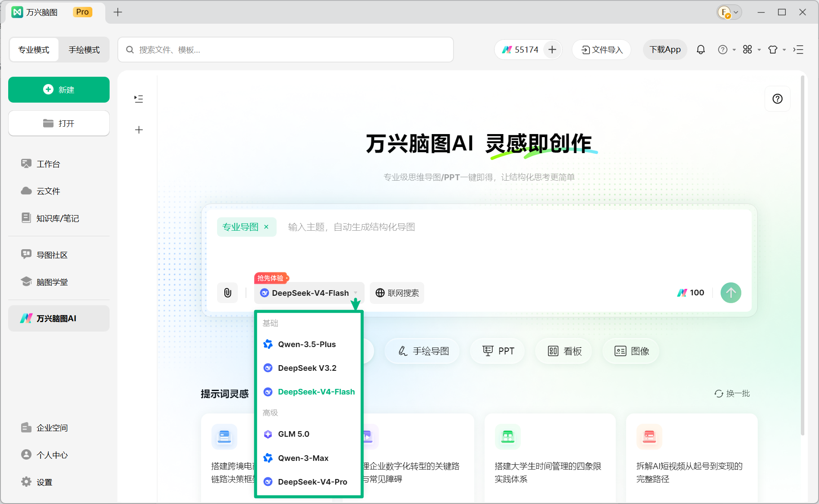819x504 pixels.
Task: Click the main panel vertical scrollbar
Action: [x=803, y=255]
